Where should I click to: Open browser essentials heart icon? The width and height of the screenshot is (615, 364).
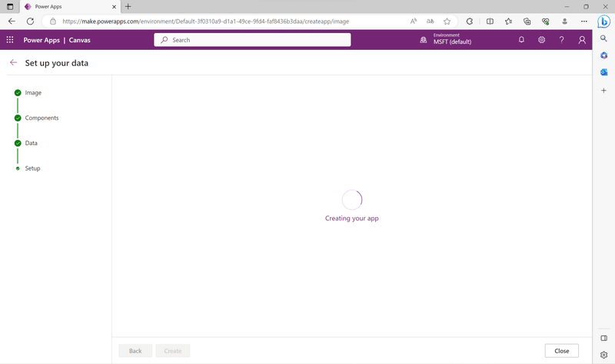point(545,22)
